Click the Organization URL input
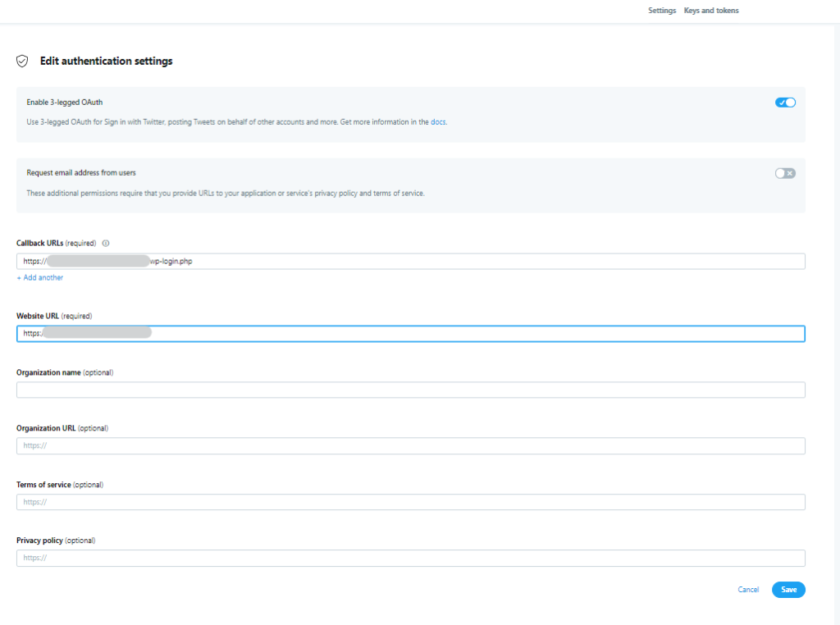 coord(410,446)
